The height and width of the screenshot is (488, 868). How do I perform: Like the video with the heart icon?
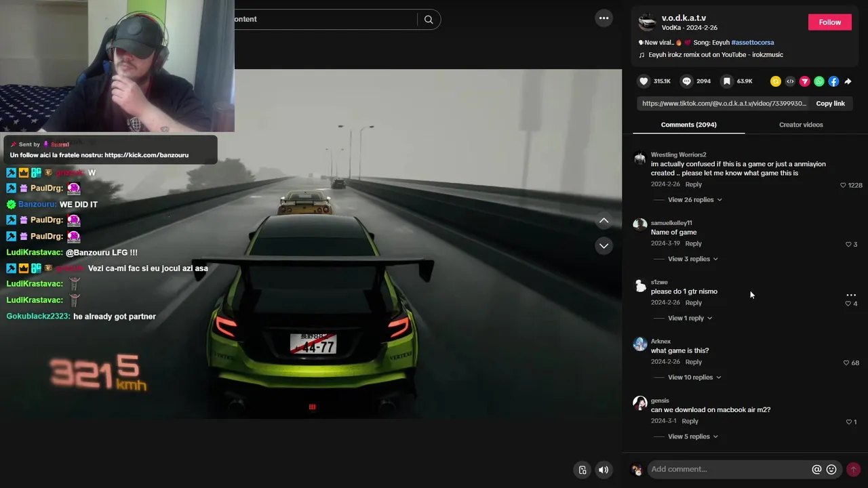coord(644,81)
